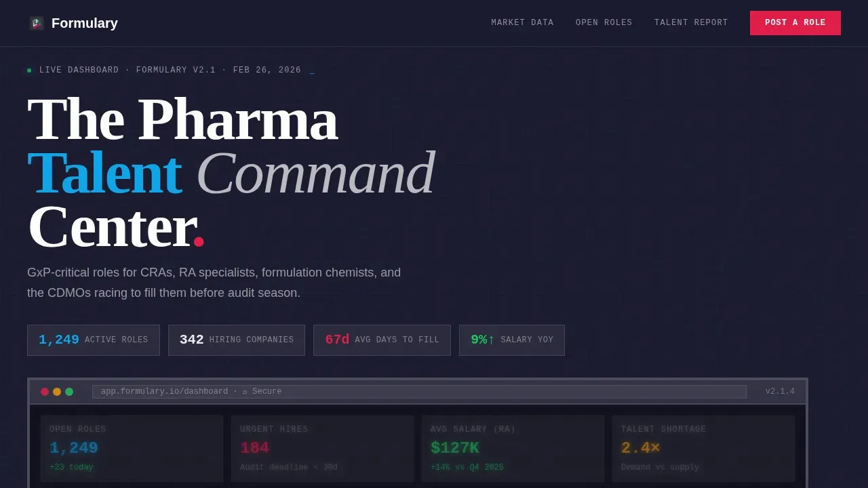
Task: Click '+14% vs Q4 2025' text
Action: click(x=467, y=468)
